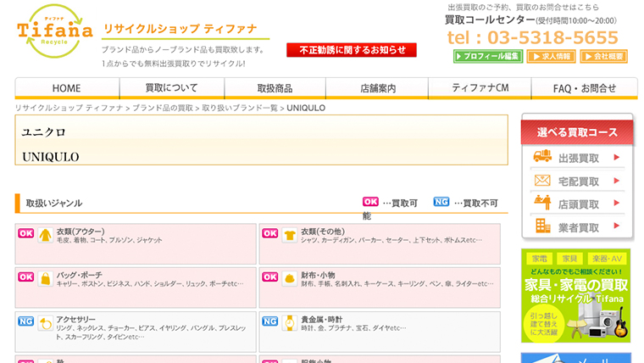Click the NG badge on アクセサリー
644x363 pixels.
(26, 321)
